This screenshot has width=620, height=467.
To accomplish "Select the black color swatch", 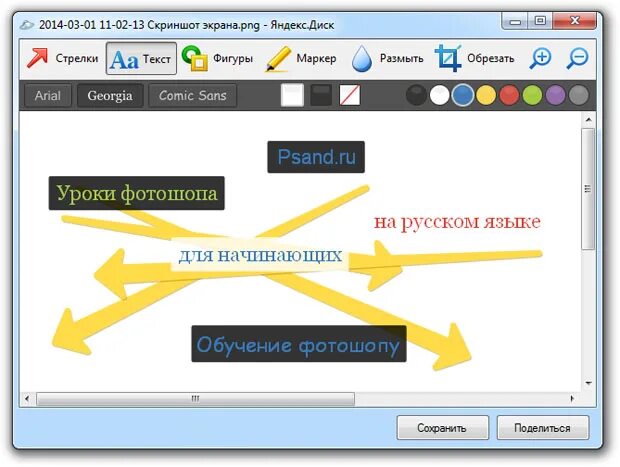I will click(x=416, y=95).
